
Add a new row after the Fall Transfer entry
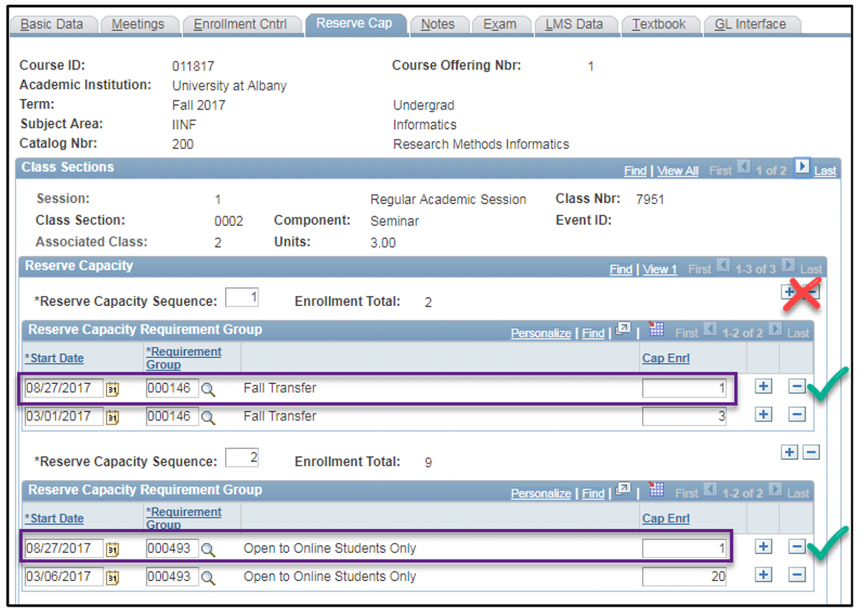(x=763, y=387)
